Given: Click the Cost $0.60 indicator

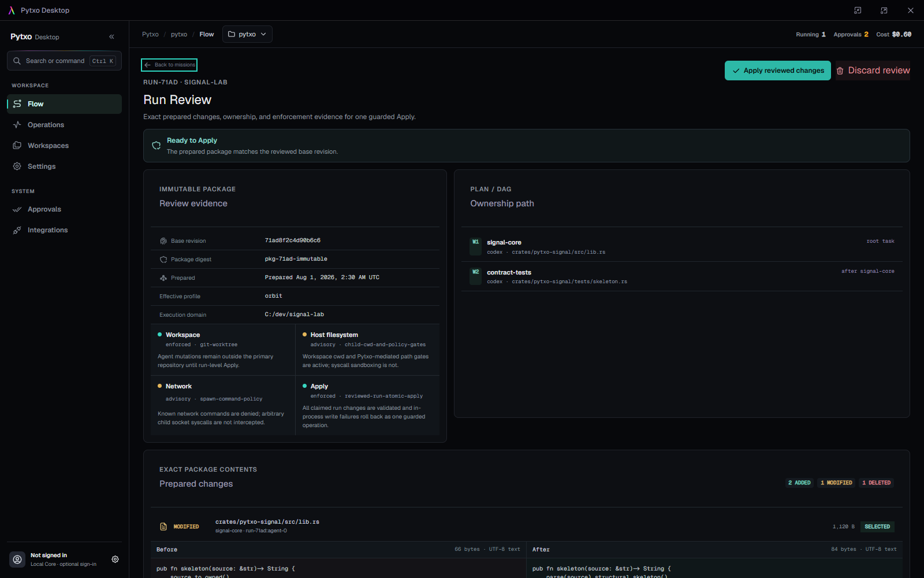Looking at the screenshot, I should click(894, 35).
